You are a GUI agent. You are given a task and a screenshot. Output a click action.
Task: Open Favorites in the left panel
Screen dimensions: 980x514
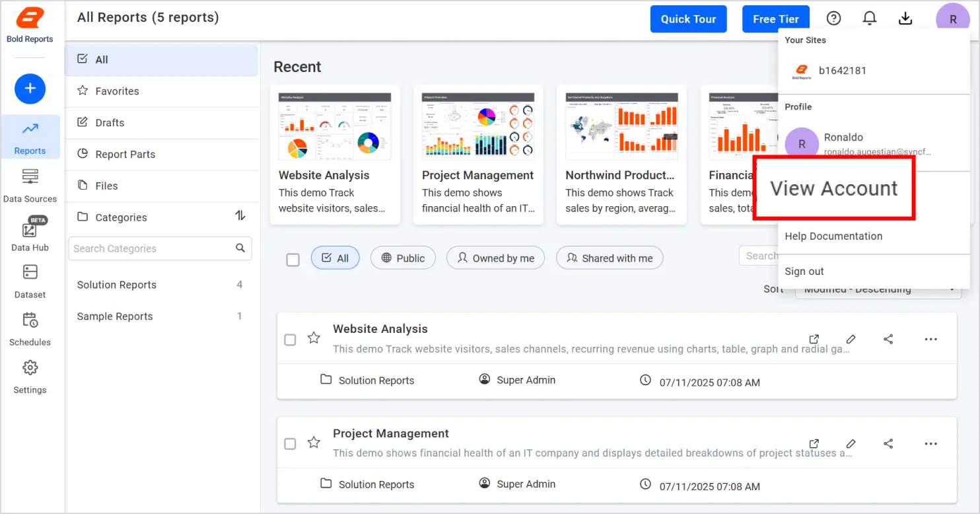tap(162, 91)
